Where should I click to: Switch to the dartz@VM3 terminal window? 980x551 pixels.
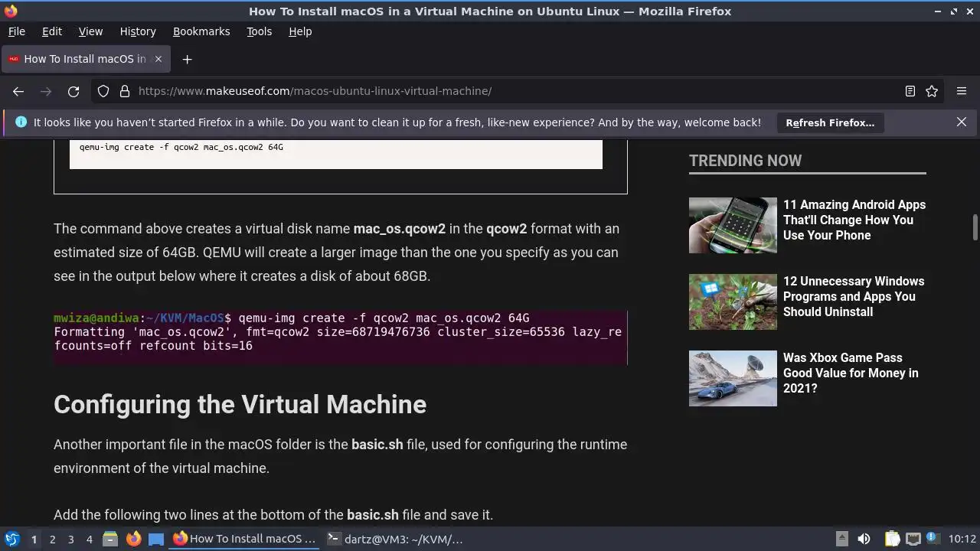tap(395, 539)
